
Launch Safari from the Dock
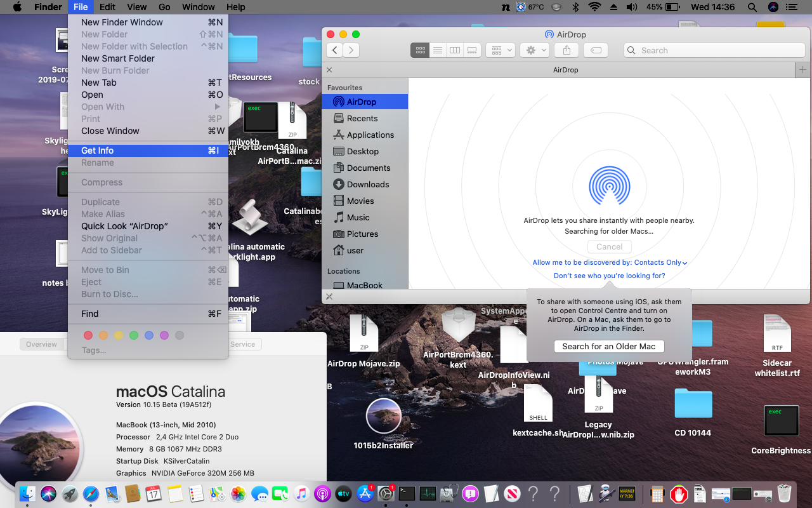(91, 493)
